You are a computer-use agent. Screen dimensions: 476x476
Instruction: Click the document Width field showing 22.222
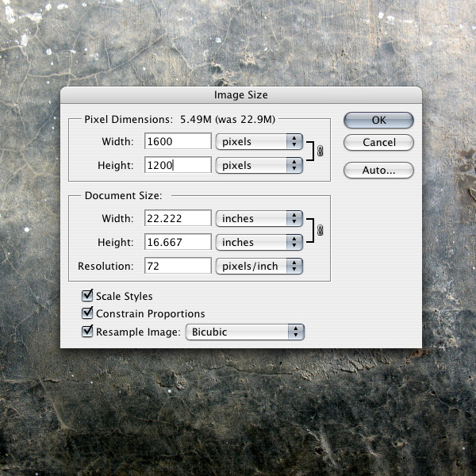178,218
